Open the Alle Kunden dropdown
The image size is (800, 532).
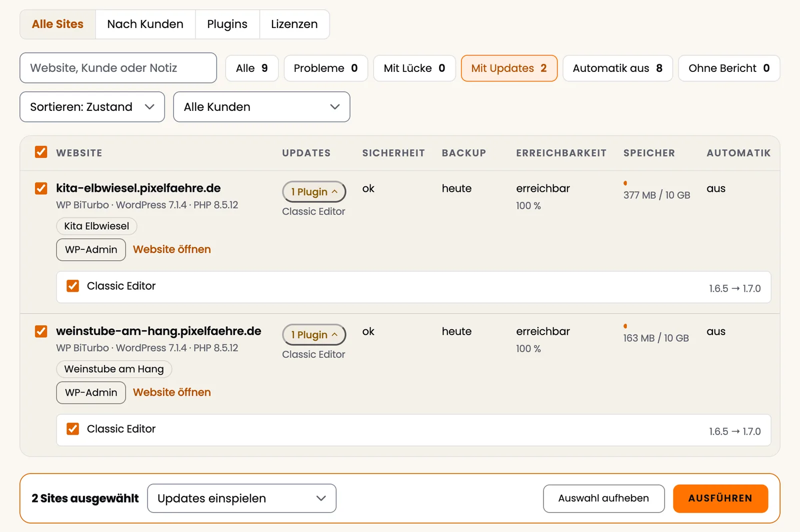pyautogui.click(x=261, y=107)
